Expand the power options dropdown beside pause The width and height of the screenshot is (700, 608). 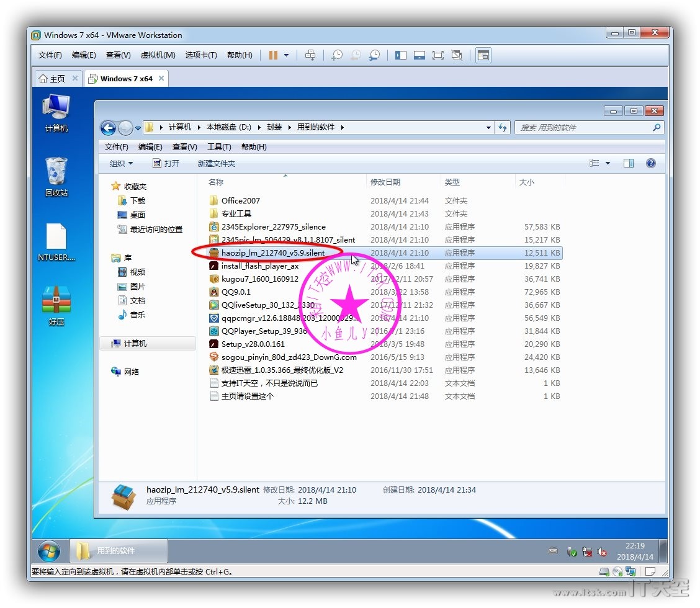(x=286, y=55)
